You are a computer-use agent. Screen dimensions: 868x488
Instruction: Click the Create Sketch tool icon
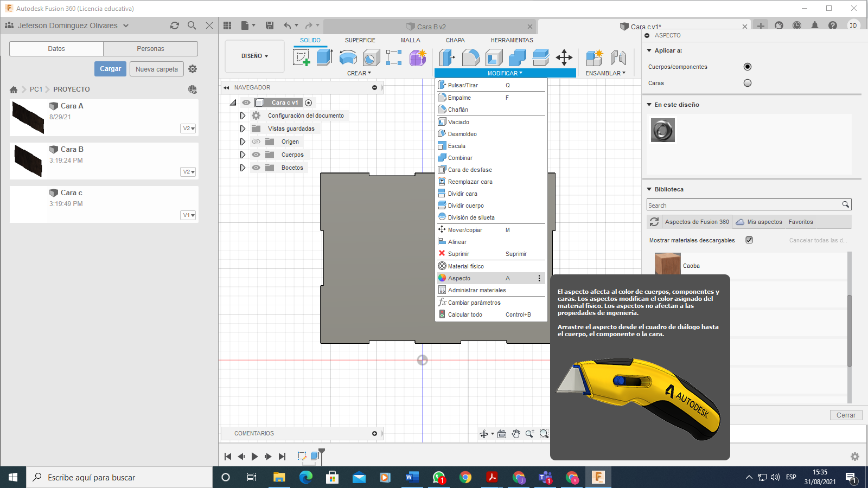301,57
